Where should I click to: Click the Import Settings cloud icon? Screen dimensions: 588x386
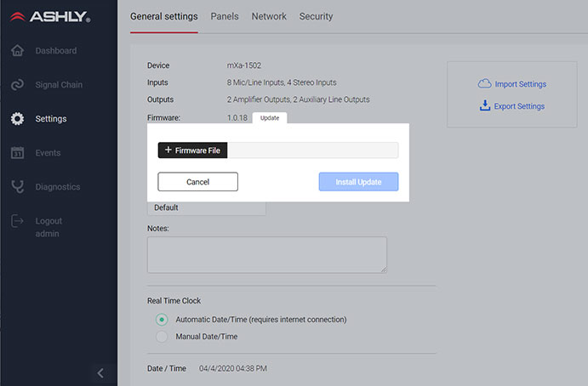click(x=485, y=83)
